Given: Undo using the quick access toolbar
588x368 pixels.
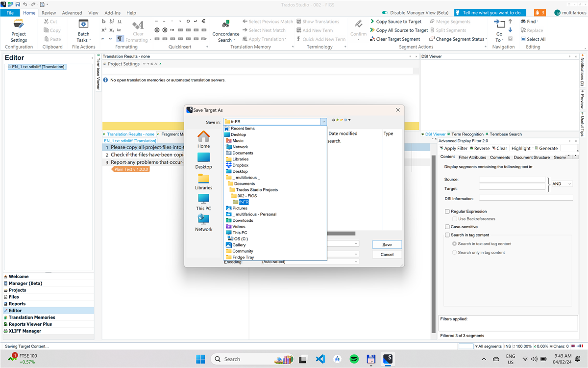Looking at the screenshot, I should (25, 4).
